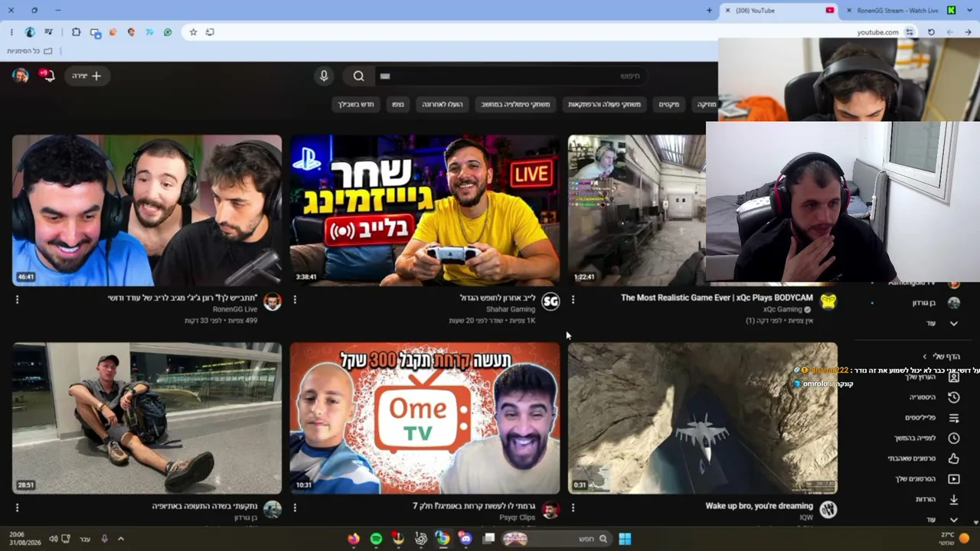Click the SG channel avatar icon
Viewport: 980px width, 551px height.
coord(550,302)
